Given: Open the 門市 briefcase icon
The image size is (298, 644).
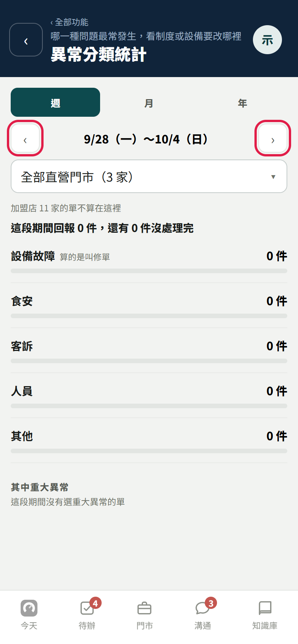Looking at the screenshot, I should [144, 608].
